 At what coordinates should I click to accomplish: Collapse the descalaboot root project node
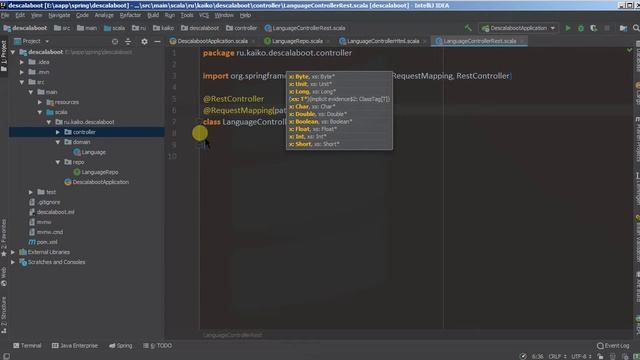coord(13,52)
